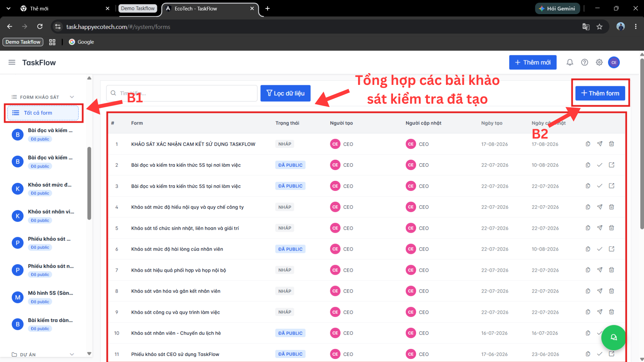This screenshot has width=644, height=362.
Task: Go back to the previous page
Action: [x=10, y=27]
